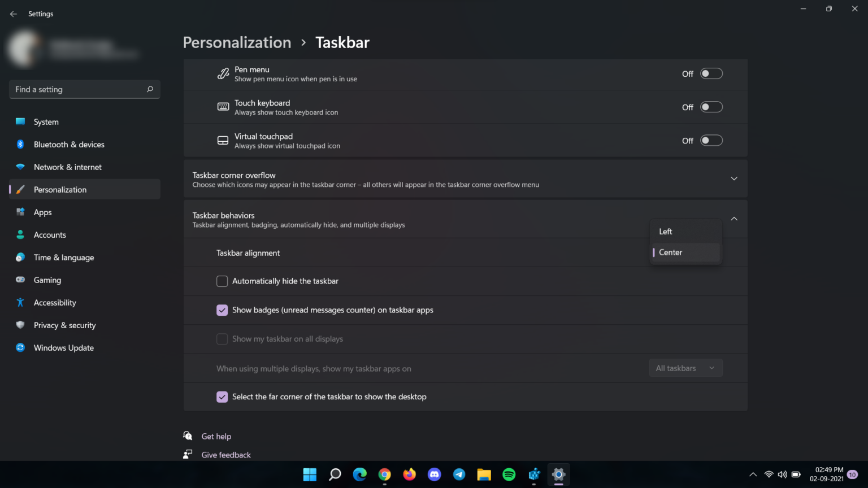Open Discord from the taskbar

tap(434, 474)
